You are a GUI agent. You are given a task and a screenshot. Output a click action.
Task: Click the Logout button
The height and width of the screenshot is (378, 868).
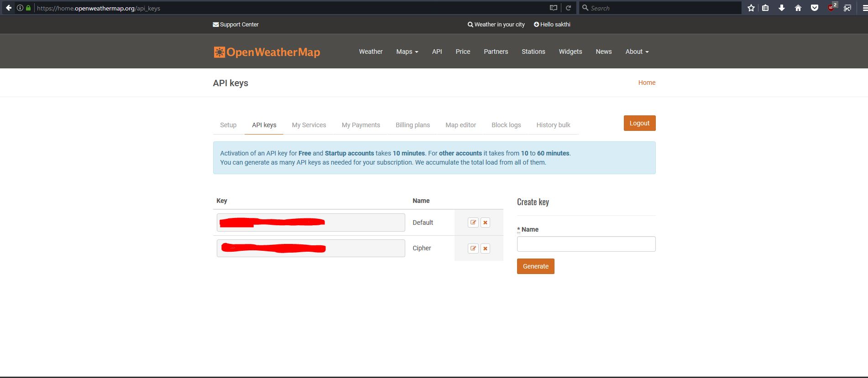click(639, 123)
